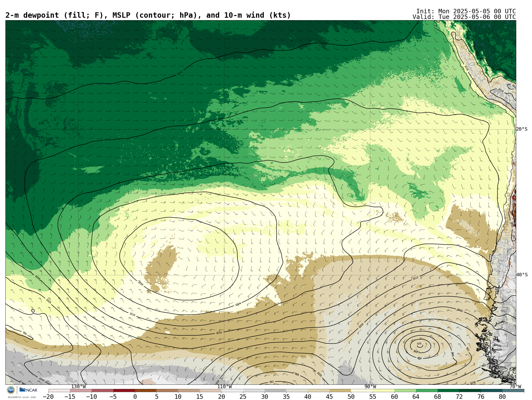Pick the 10 to 15 colorbar swatch
The height and width of the screenshot is (400, 532).
tap(189, 391)
